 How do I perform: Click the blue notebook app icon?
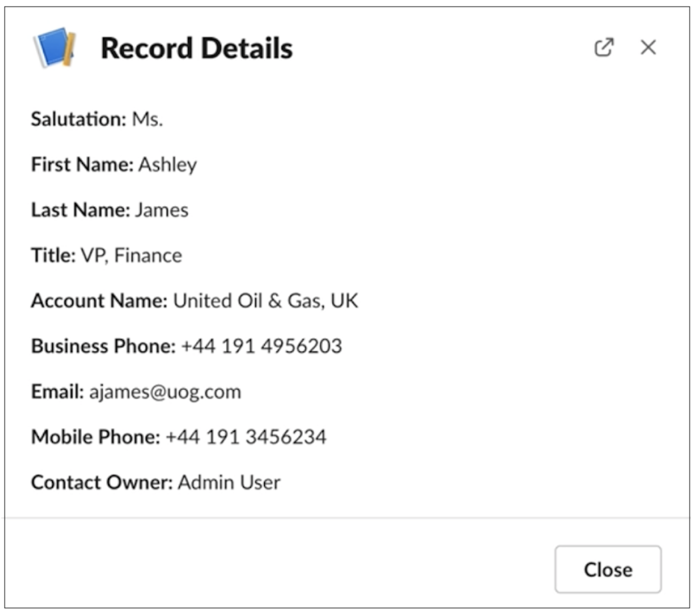click(x=55, y=47)
